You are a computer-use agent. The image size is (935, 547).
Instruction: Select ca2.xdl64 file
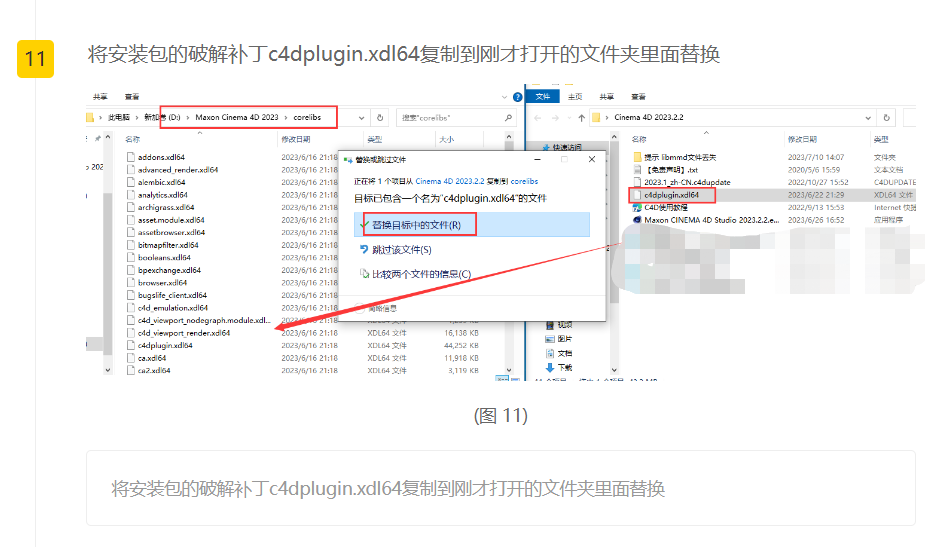(x=154, y=370)
